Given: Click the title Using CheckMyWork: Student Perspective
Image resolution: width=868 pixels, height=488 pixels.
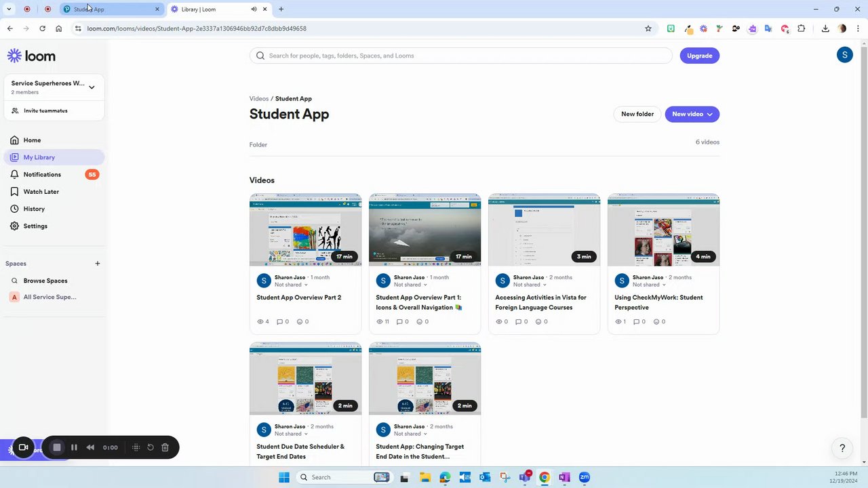Looking at the screenshot, I should click(658, 302).
